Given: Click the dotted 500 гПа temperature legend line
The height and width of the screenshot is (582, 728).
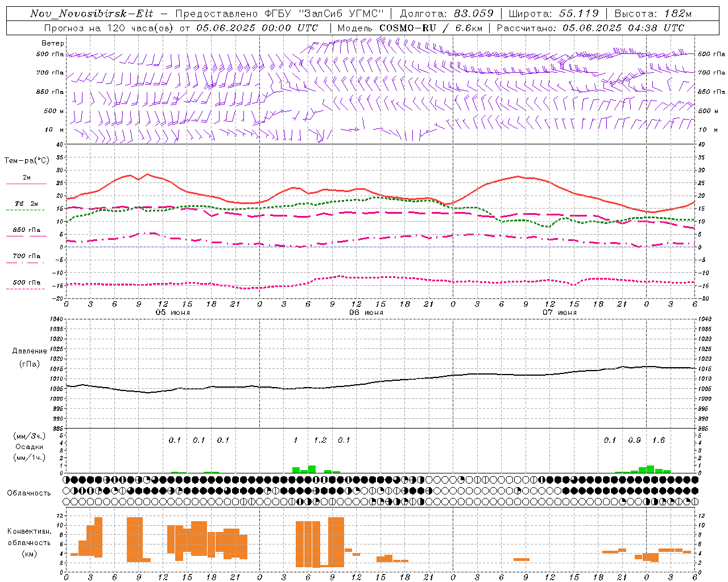Looking at the screenshot, I should pyautogui.click(x=25, y=289).
